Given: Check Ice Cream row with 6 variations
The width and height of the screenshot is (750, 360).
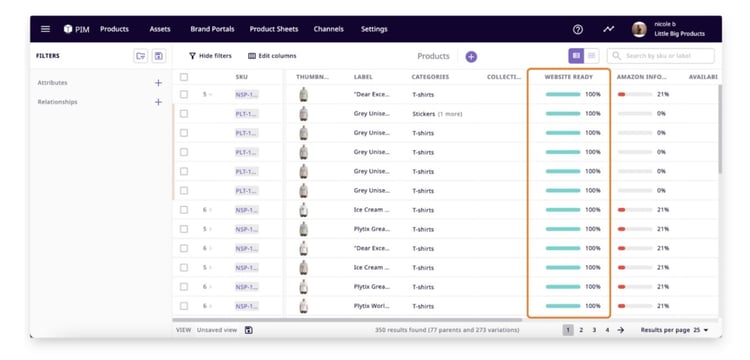Looking at the screenshot, I should pyautogui.click(x=184, y=210).
